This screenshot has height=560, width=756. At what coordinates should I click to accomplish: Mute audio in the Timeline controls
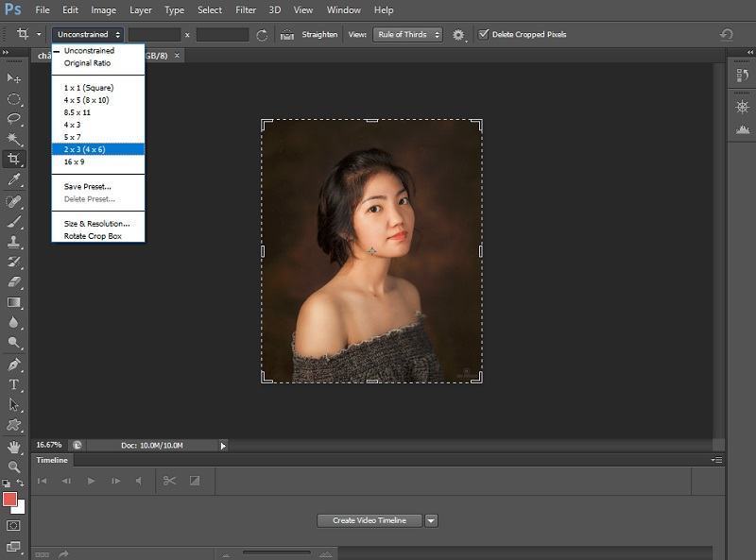140,481
